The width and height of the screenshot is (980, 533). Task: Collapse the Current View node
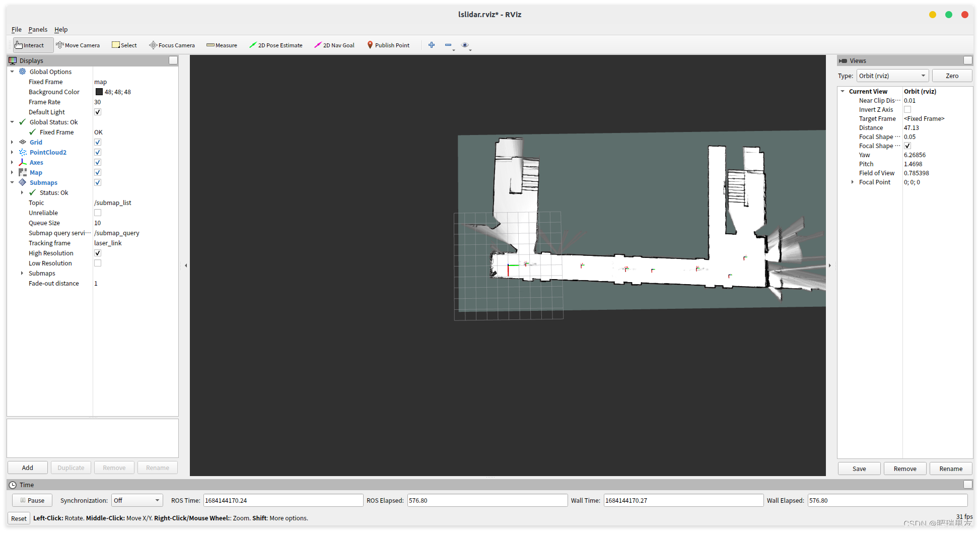point(842,91)
